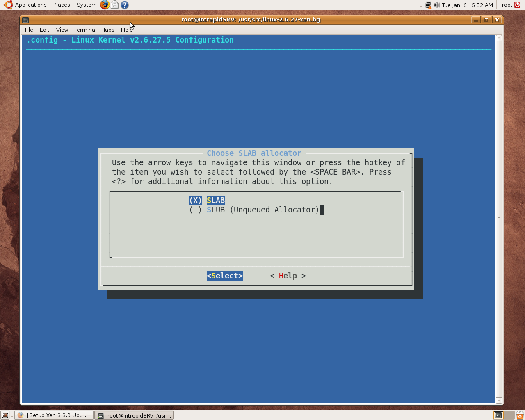The image size is (525, 420).
Task: Click the root user label in top panel
Action: coord(507,5)
